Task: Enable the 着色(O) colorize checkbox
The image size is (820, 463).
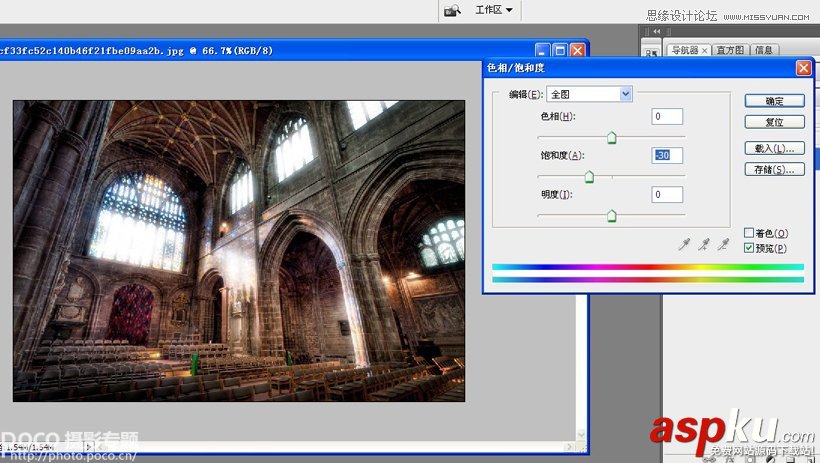Action: coord(749,233)
